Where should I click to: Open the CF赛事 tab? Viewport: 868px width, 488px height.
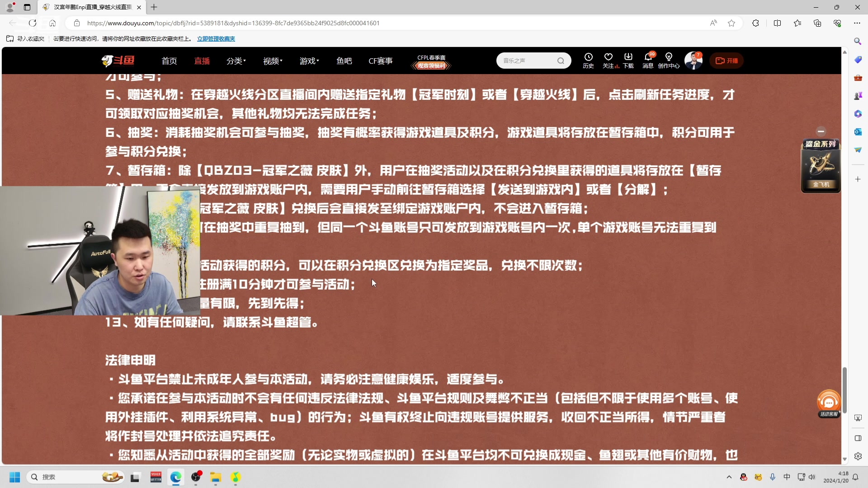pyautogui.click(x=381, y=61)
